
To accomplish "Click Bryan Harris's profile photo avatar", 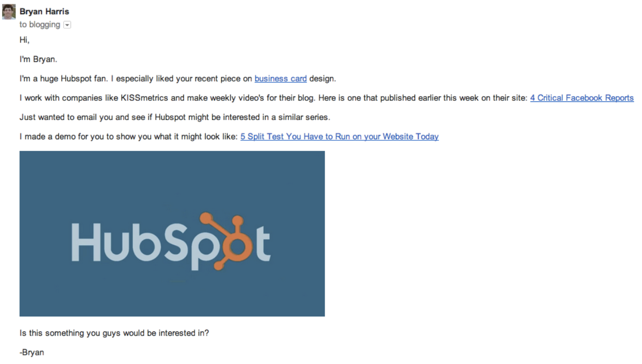I will tap(9, 12).
